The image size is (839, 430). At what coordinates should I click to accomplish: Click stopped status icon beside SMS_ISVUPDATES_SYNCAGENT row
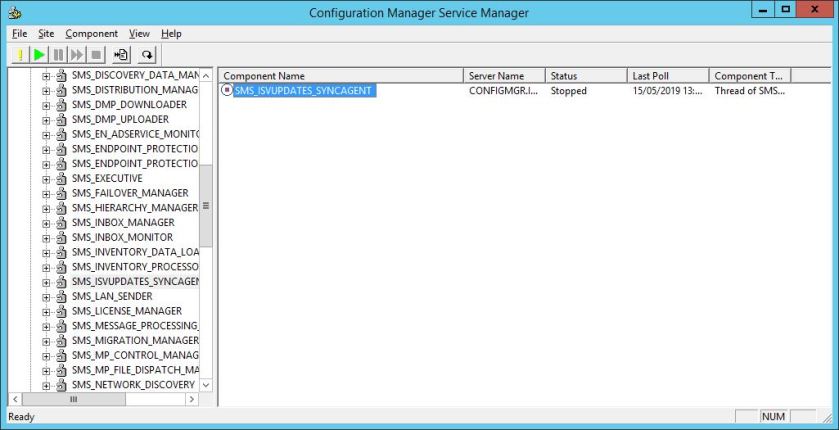[227, 90]
